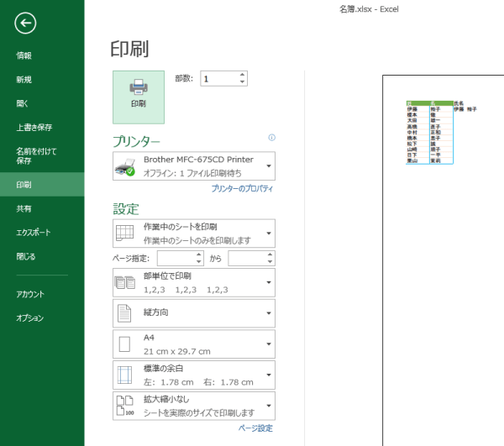The image size is (504, 446).
Task: Decrease the start page number
Action: click(x=199, y=262)
